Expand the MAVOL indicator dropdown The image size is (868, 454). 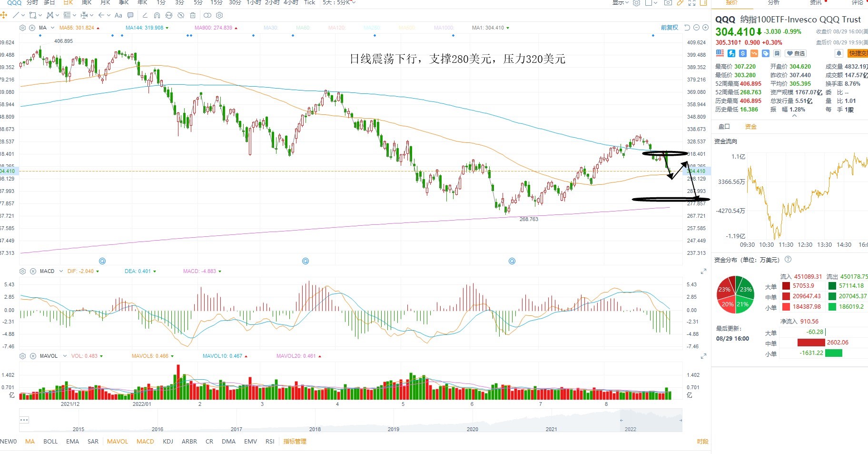65,356
